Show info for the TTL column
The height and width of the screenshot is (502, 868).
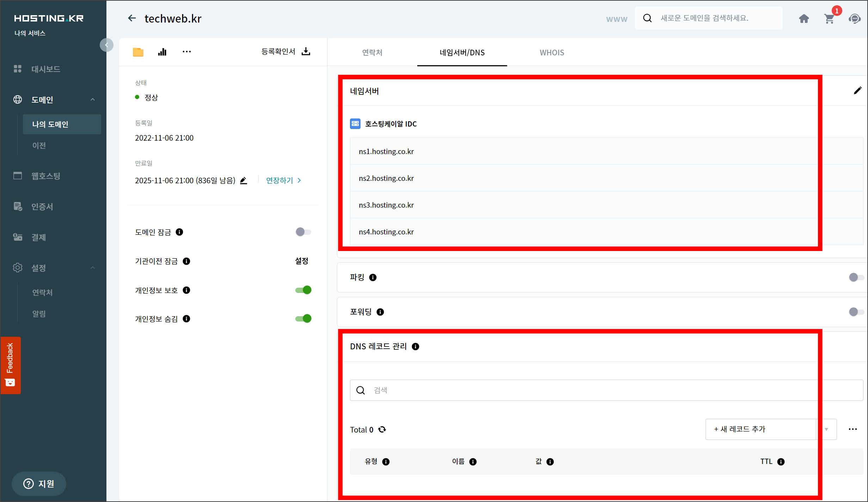[781, 462]
